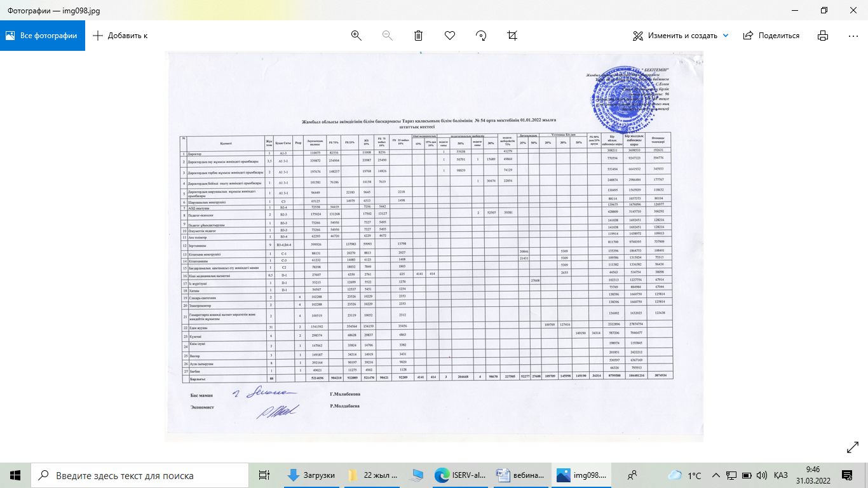
Task: Click the Поделиться share button
Action: click(771, 36)
